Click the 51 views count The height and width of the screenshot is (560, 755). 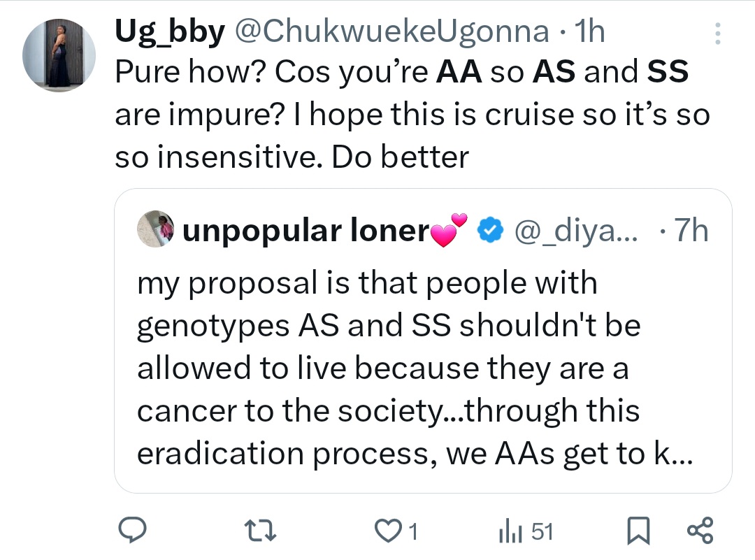tap(542, 530)
